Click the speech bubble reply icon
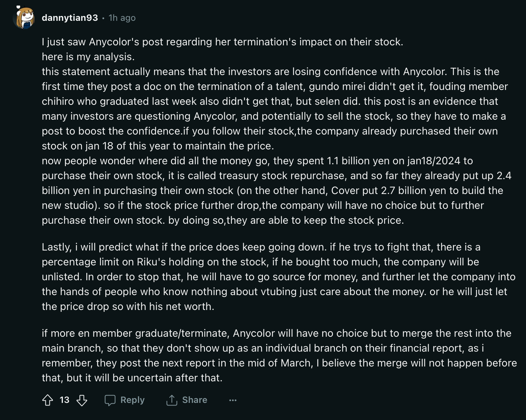Image resolution: width=526 pixels, height=420 pixels. [110, 400]
